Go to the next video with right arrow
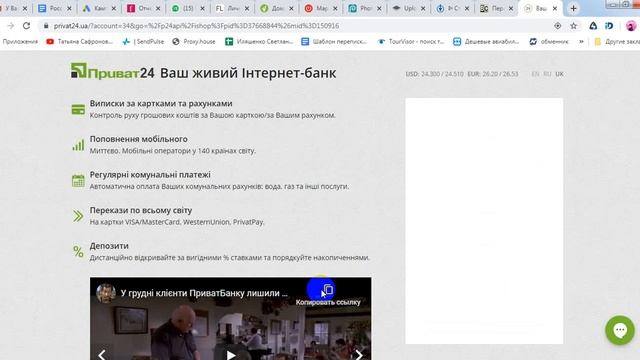 (x=359, y=354)
